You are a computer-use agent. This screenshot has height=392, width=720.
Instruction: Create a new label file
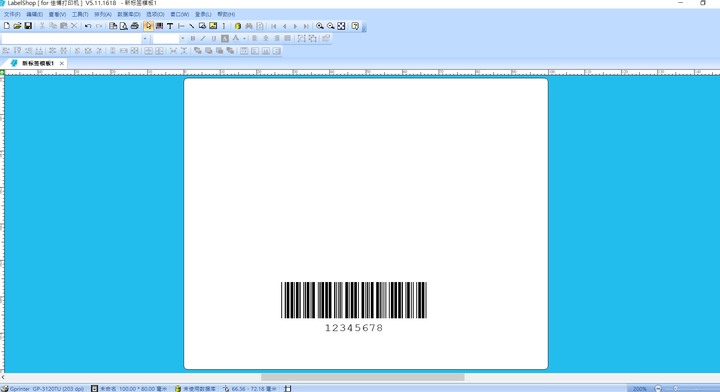tap(6, 26)
